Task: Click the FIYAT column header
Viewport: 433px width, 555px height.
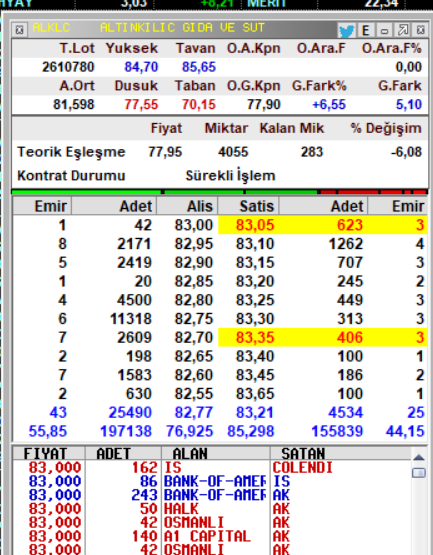Action: pos(49,453)
